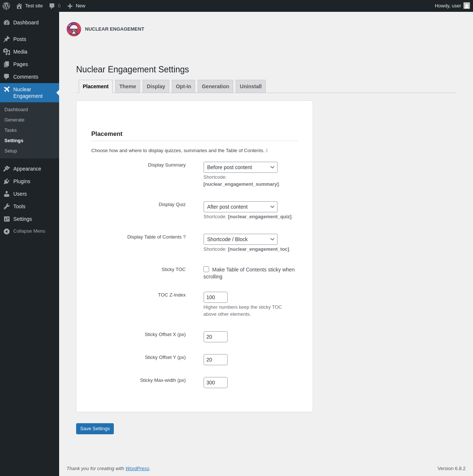473x476 pixels.
Task: Click the Nuclear Engagement Settings heading
Action: (x=133, y=69)
